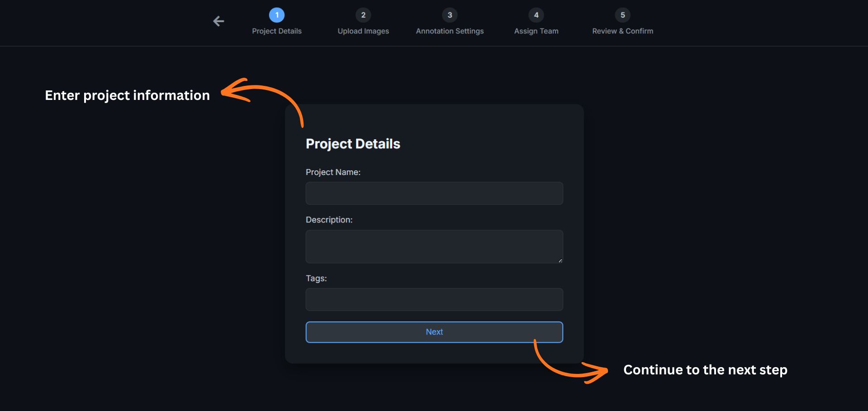Click inside the Description text area

(x=434, y=246)
